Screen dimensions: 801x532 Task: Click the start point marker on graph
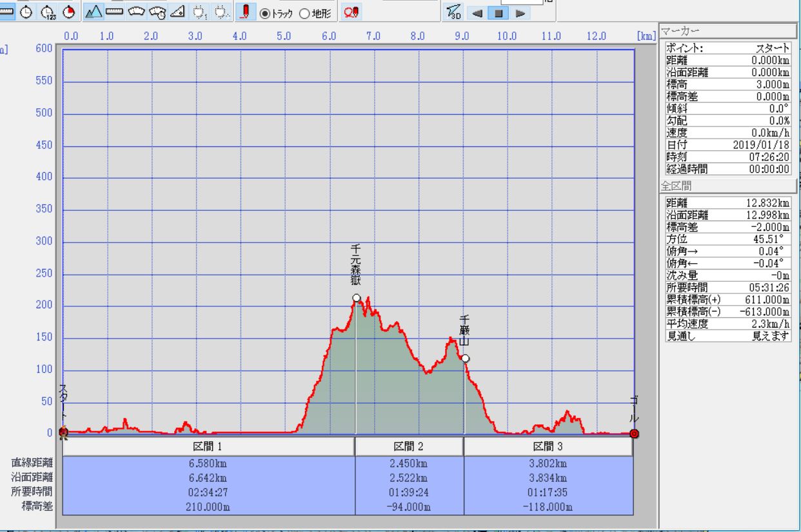(63, 433)
